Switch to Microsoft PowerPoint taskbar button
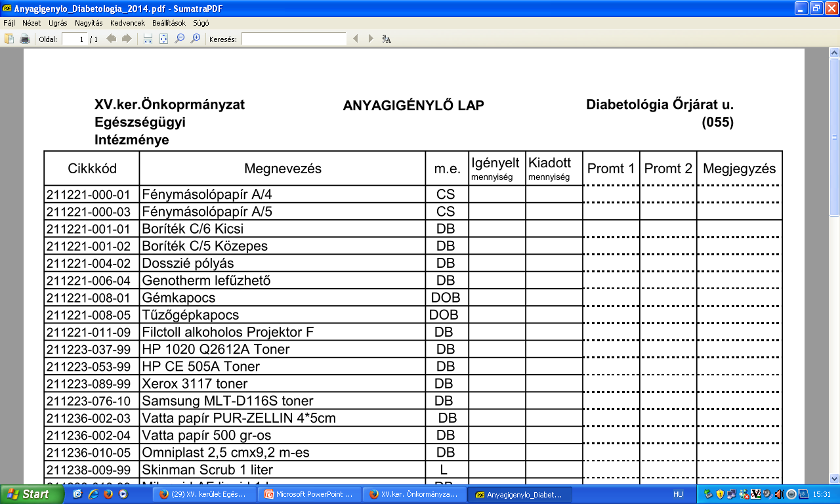Viewport: 840px width, 504px height. 308,494
